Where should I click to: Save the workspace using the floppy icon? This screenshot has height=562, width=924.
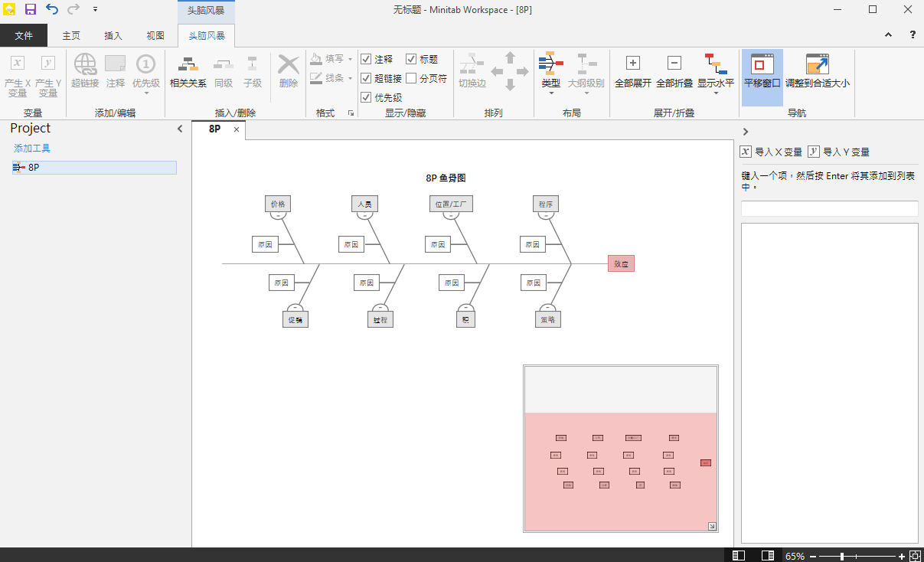point(31,9)
